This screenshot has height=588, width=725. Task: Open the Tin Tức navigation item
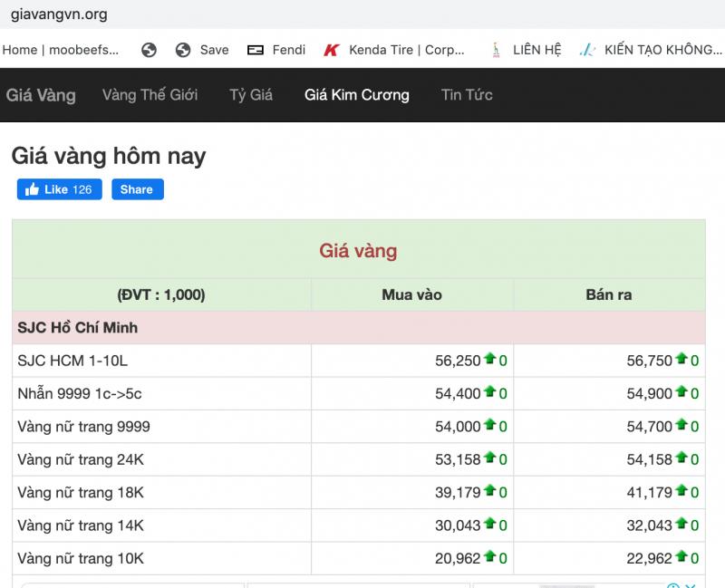pyautogui.click(x=467, y=95)
